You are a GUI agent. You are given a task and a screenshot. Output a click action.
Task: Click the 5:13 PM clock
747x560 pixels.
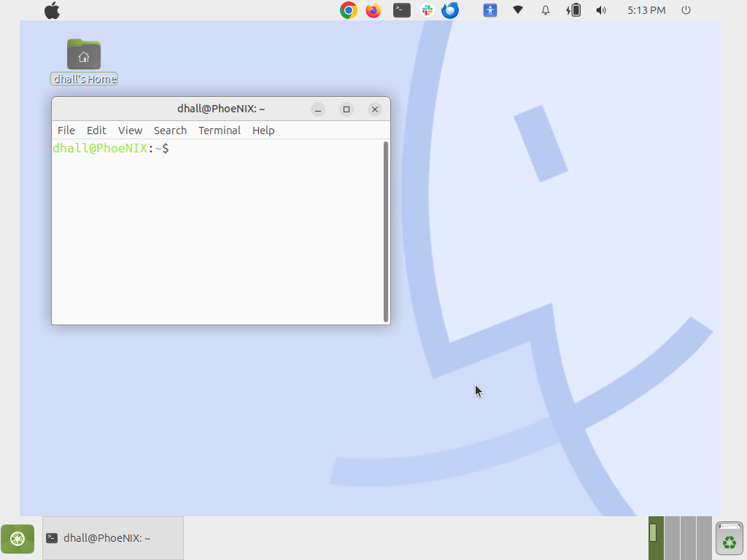pyautogui.click(x=646, y=10)
